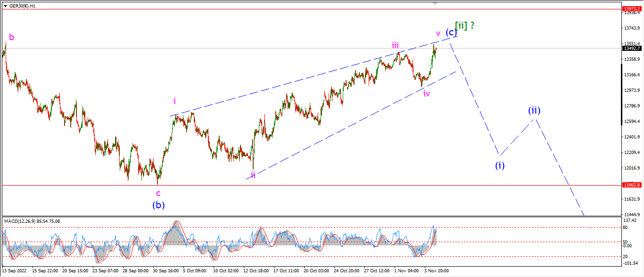Click the gray chart shift triangle marker
The height and width of the screenshot is (277, 644).
436,2
